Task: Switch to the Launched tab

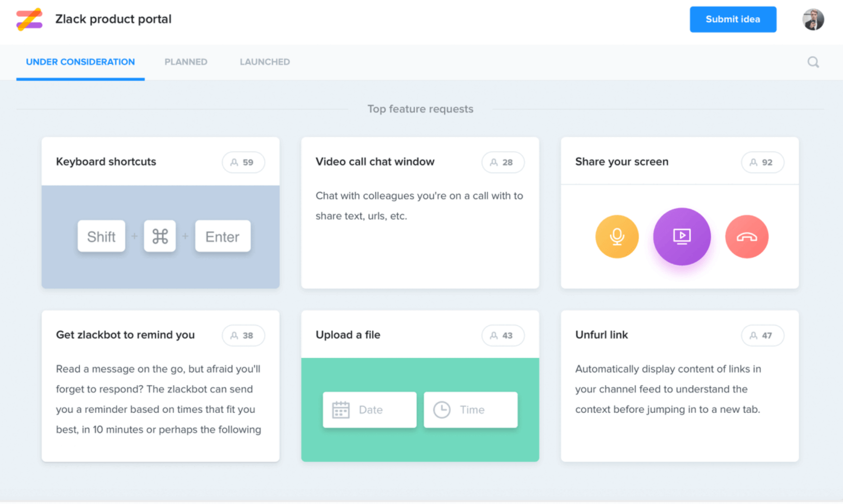Action: 265,62
